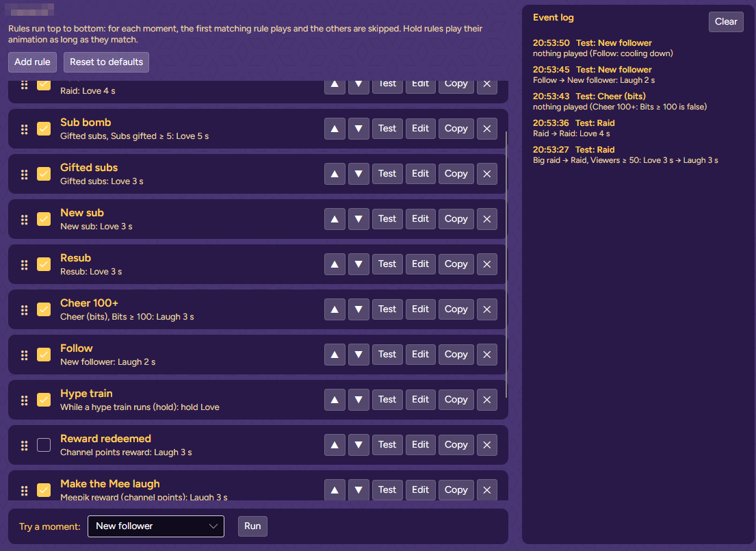
Task: Open the Try a moment dropdown
Action: (156, 526)
